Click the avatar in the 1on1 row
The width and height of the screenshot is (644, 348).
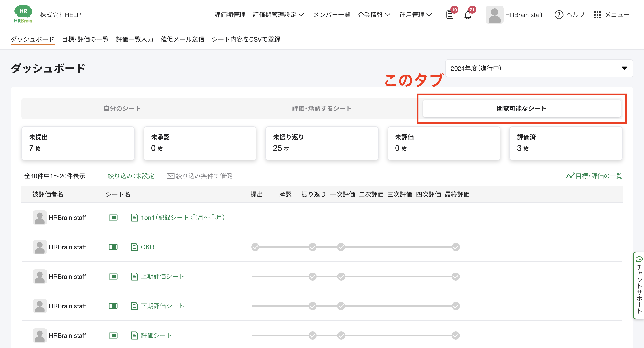40,217
